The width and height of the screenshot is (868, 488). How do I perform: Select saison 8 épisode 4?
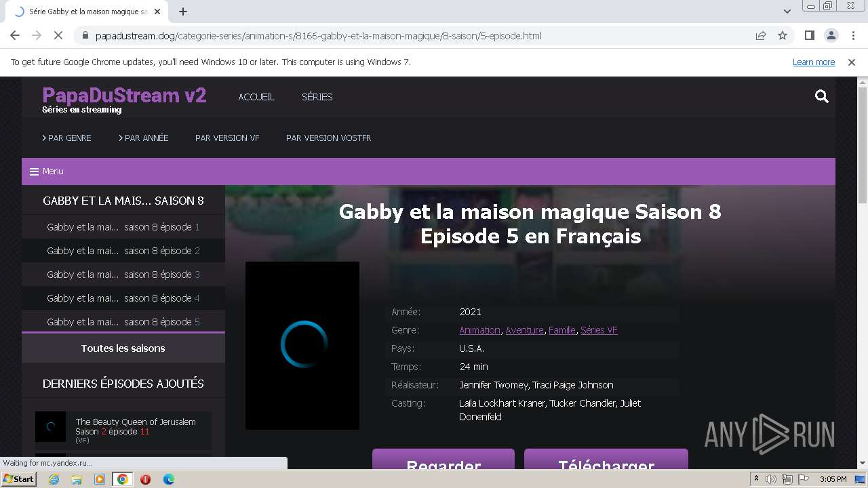[x=123, y=298]
